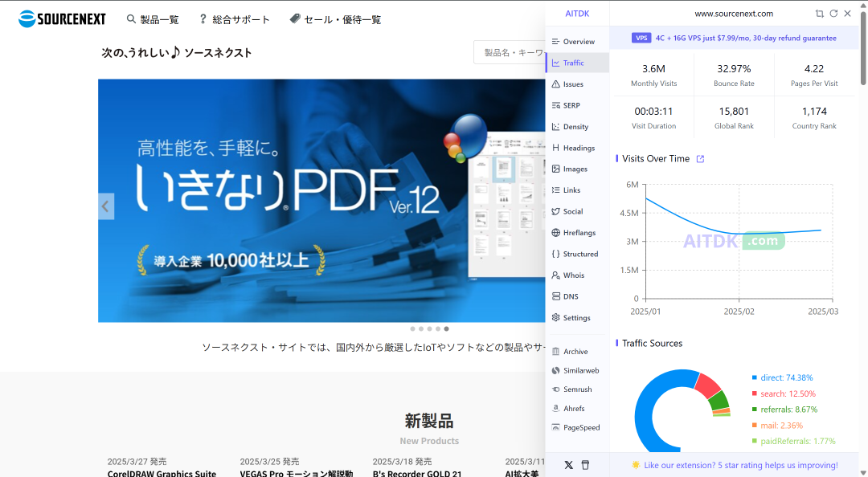Screen dimensions: 868x477
Task: Open the SERP section
Action: point(577,105)
